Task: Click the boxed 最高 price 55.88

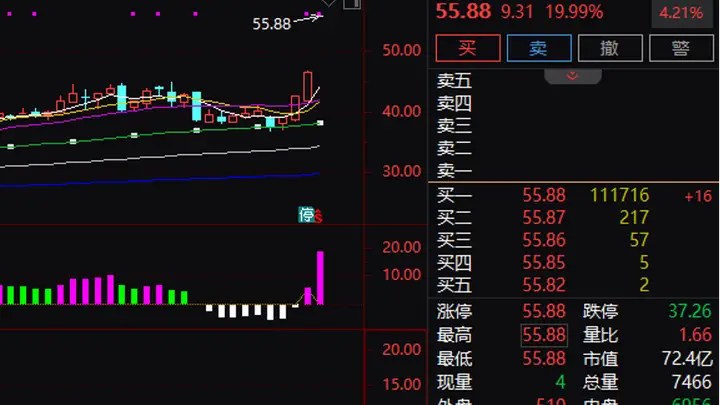Action: (x=544, y=335)
